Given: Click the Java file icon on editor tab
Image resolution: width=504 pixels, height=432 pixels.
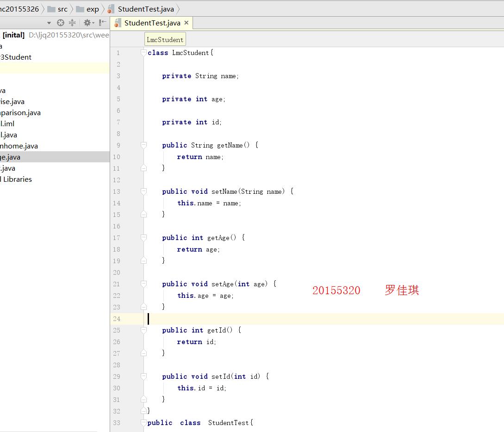Looking at the screenshot, I should click(118, 23).
